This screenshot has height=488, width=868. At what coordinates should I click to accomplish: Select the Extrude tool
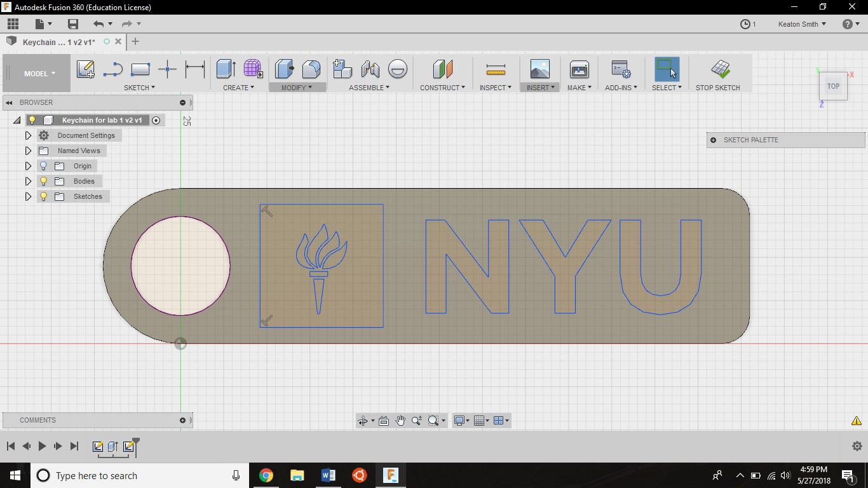(226, 69)
